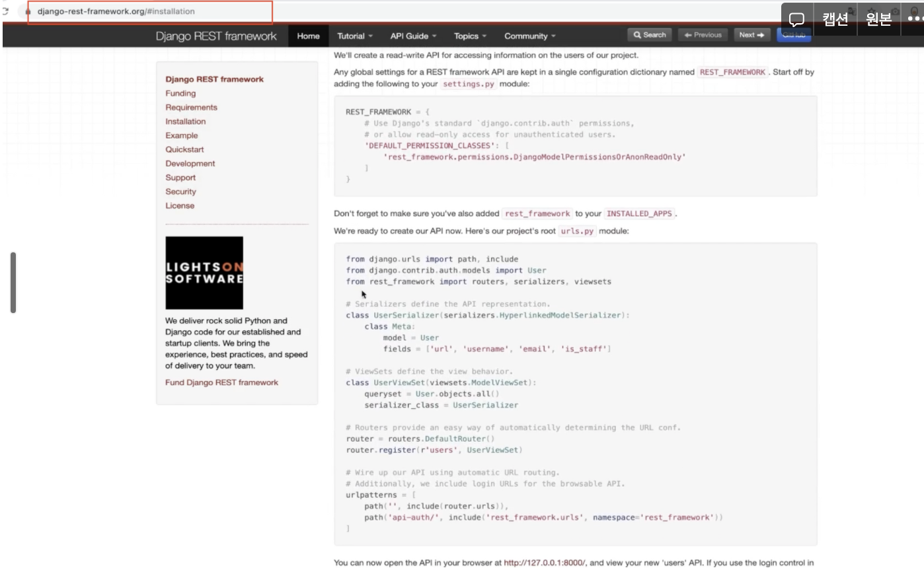The width and height of the screenshot is (924, 572).
Task: Open the Home tab in the navbar
Action: pyautogui.click(x=308, y=36)
